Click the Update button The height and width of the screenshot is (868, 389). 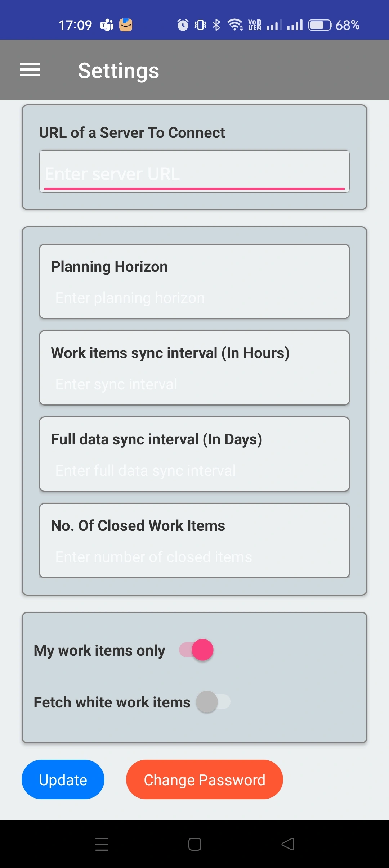pyautogui.click(x=63, y=779)
